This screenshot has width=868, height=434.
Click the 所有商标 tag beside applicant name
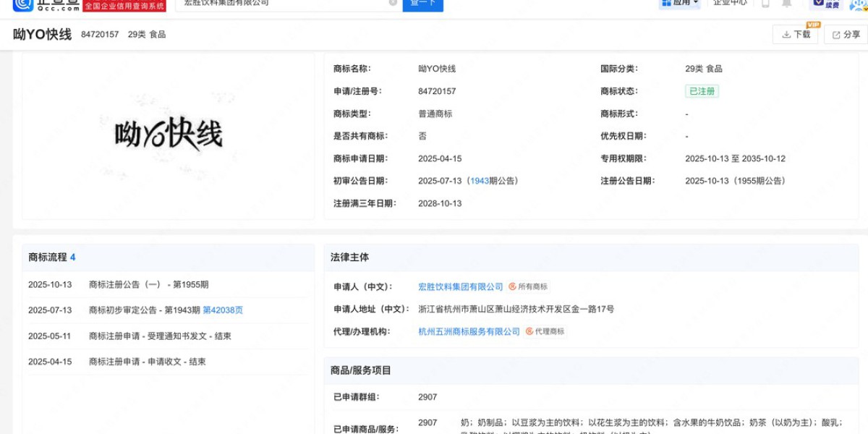click(x=528, y=286)
